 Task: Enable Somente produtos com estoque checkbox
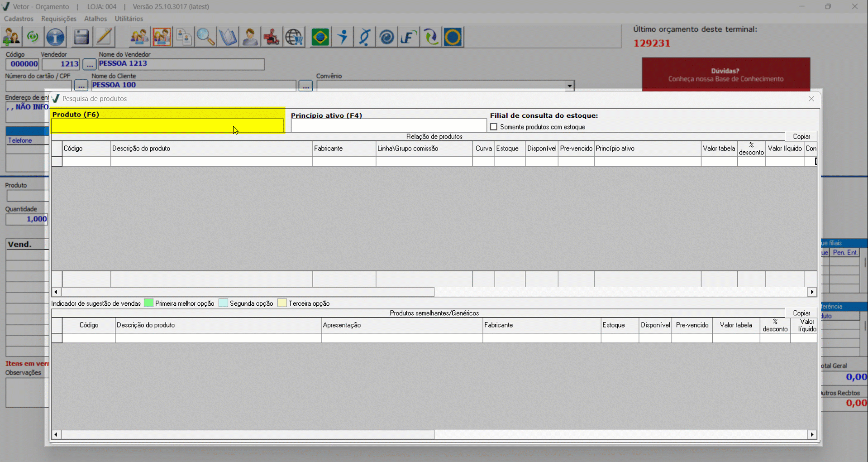coord(494,127)
